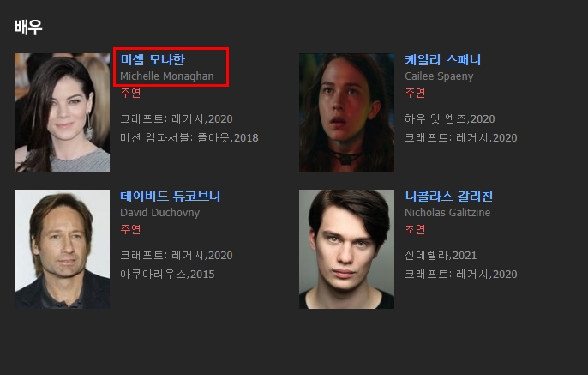Select the English name Cailee Spaeny
The image size is (588, 375).
[x=439, y=76]
